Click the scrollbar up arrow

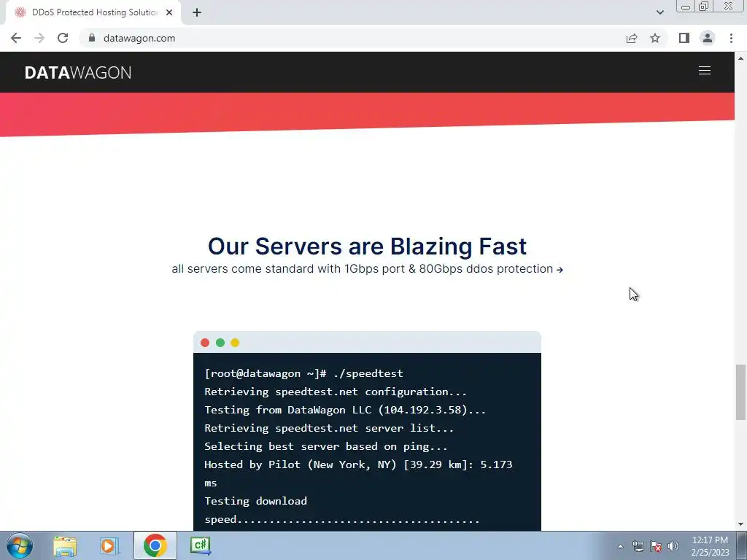coord(740,58)
